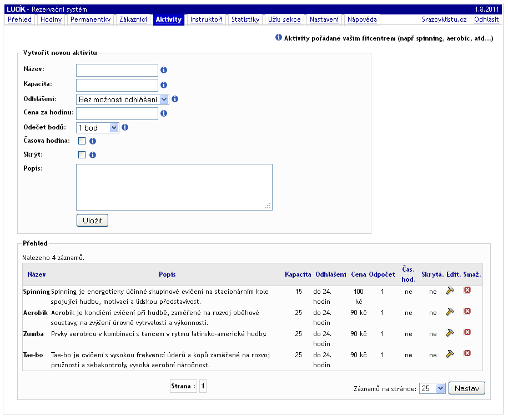Click the capacity value 15 for Spinning

pos(298,292)
